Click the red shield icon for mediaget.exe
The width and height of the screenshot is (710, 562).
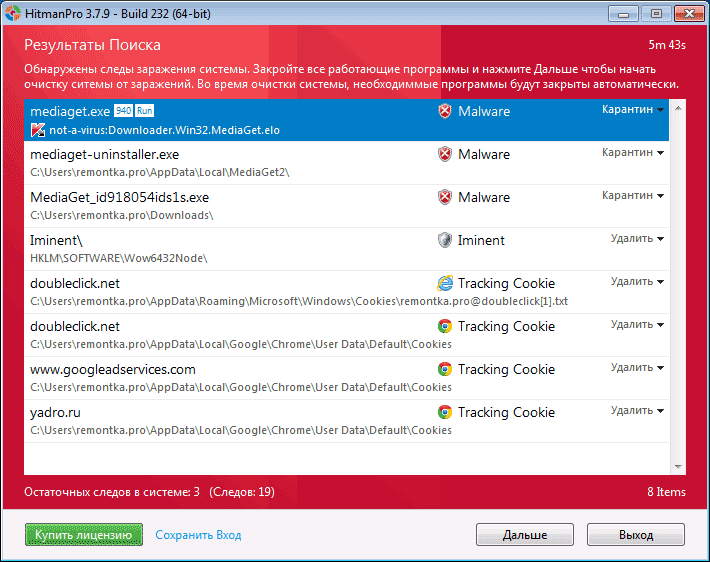click(x=445, y=111)
